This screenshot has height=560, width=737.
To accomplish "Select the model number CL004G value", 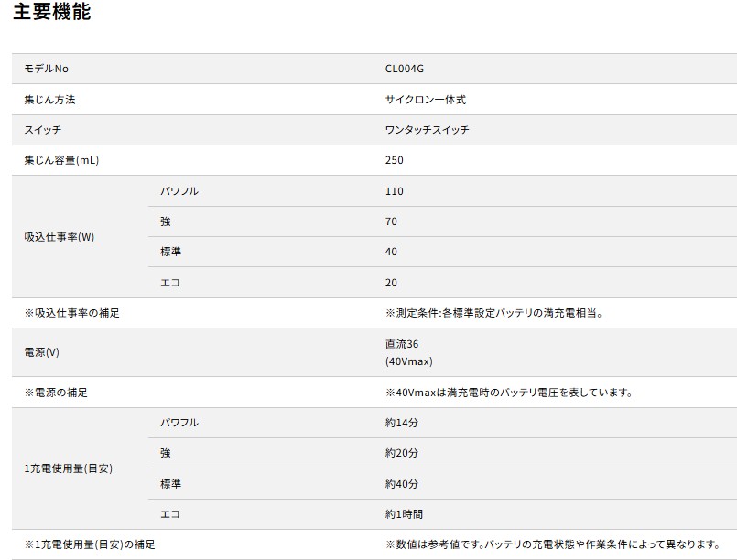I will coord(406,69).
